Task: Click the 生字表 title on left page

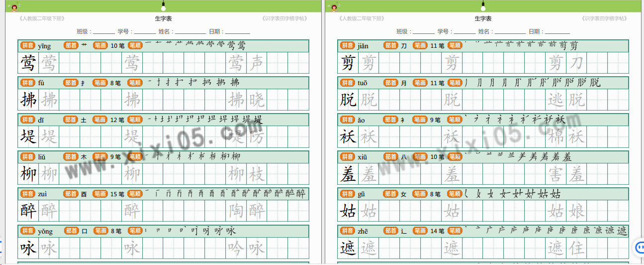Action: (163, 18)
